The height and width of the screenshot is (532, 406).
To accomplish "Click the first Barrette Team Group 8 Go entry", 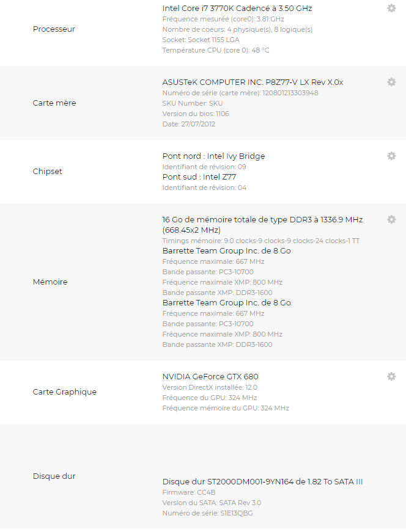I will pos(226,251).
